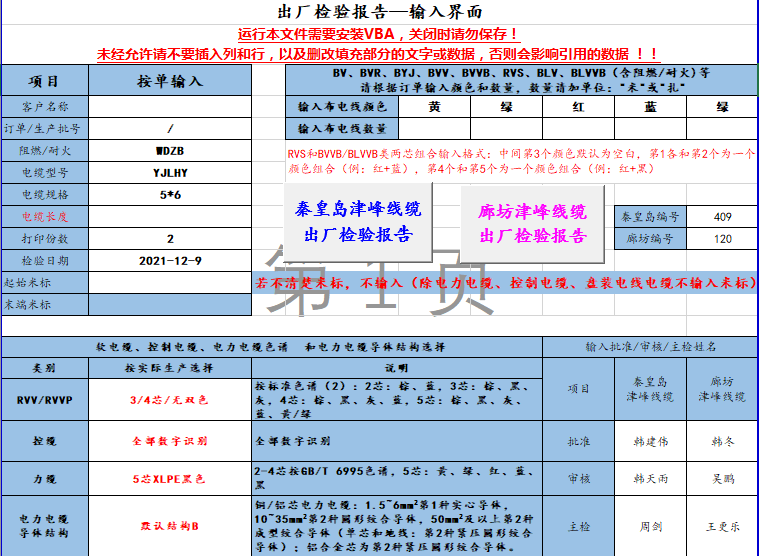Open the 力缆 option 5芯XLPE黑色
Image resolution: width=759 pixels, height=556 pixels.
[168, 479]
